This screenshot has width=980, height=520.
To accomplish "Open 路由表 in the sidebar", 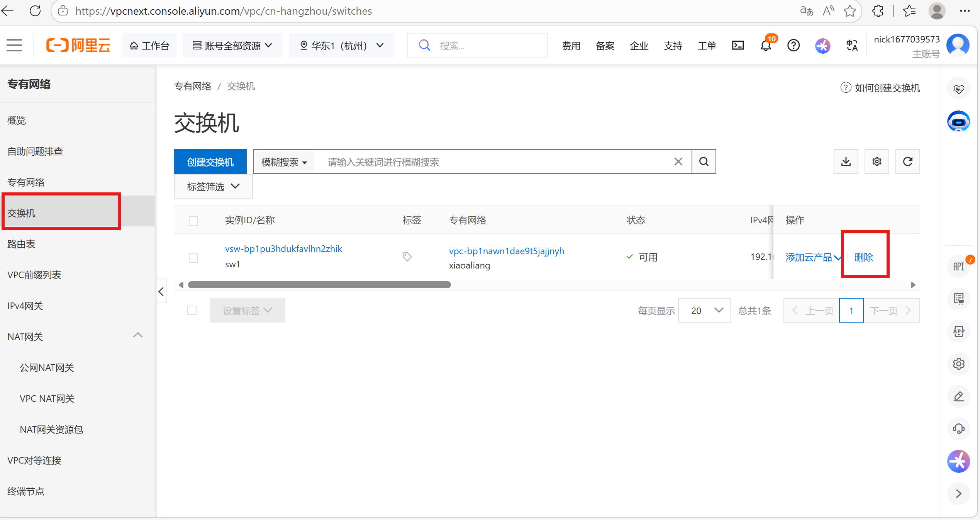I will (21, 244).
